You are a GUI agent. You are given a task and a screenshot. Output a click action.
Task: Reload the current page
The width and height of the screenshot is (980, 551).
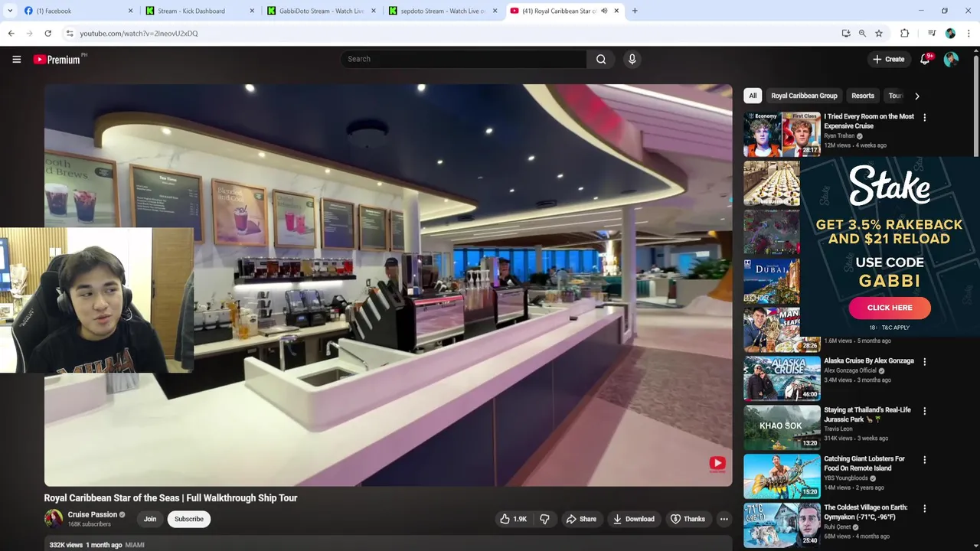click(x=47, y=33)
